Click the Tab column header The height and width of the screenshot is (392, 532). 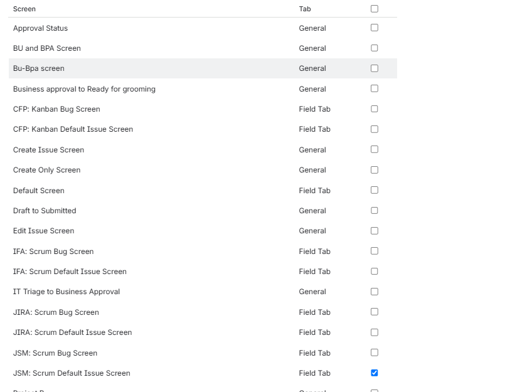pyautogui.click(x=305, y=9)
